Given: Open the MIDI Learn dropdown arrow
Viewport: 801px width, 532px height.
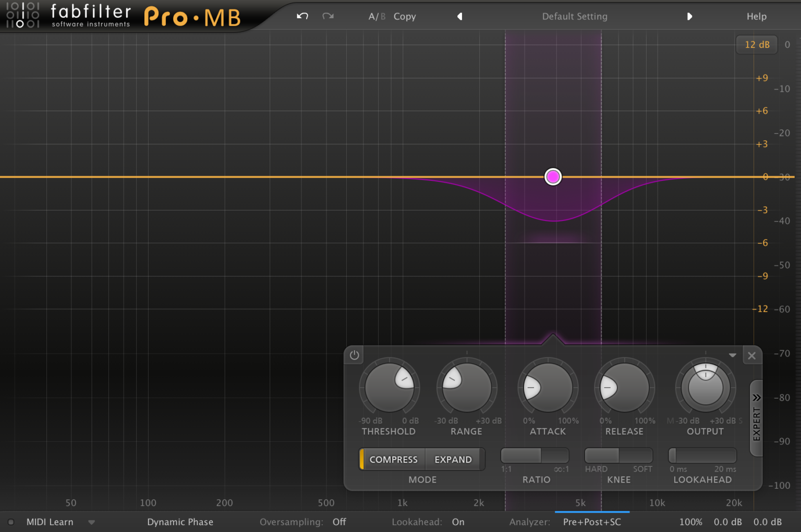Looking at the screenshot, I should click(x=92, y=522).
